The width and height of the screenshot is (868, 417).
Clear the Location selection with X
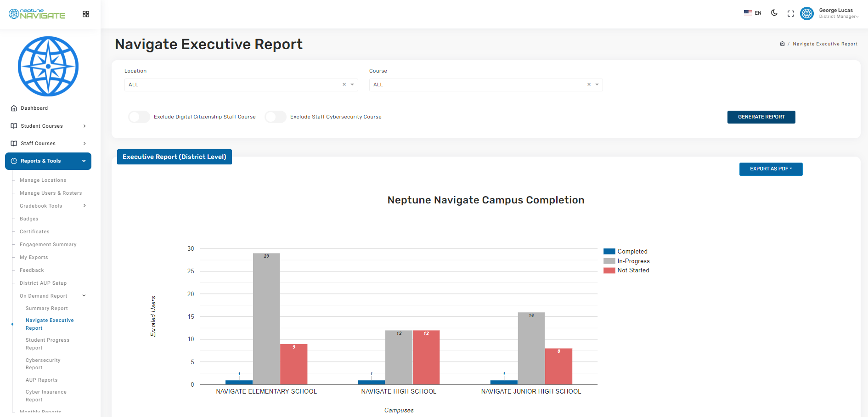[x=344, y=85]
